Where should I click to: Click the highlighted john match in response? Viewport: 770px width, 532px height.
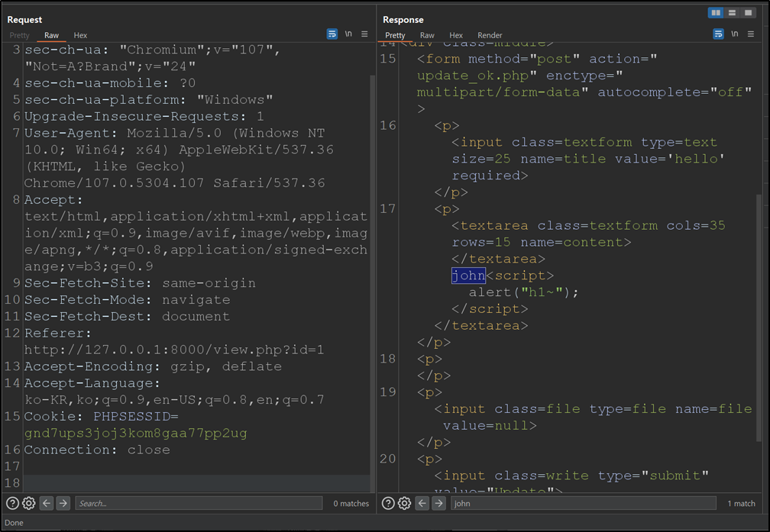[468, 276]
